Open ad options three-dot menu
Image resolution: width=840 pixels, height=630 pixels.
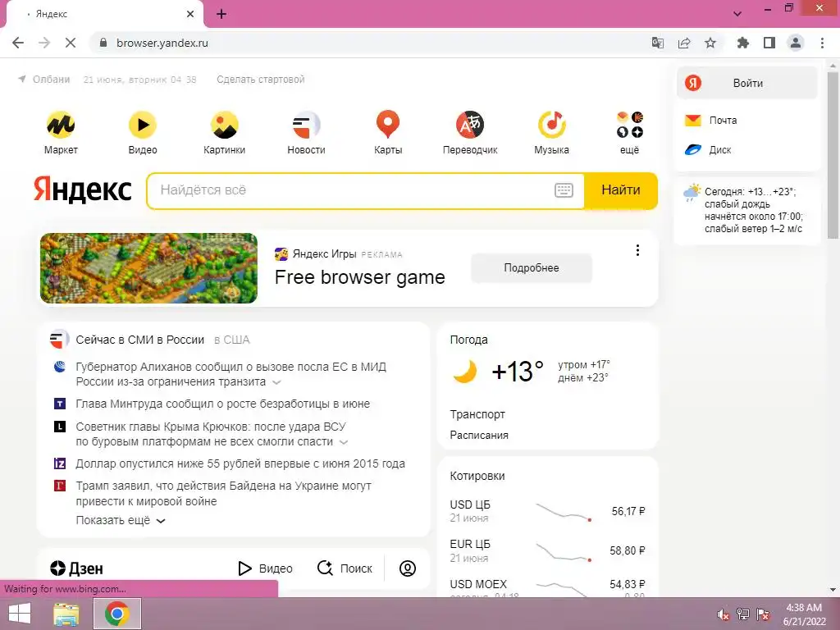[637, 250]
